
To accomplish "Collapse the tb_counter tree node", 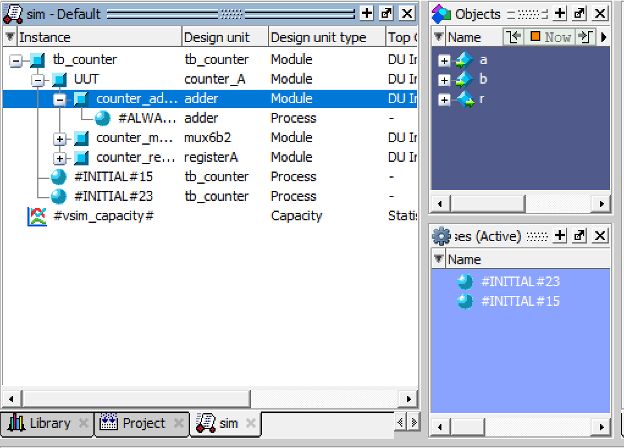I will (16, 61).
